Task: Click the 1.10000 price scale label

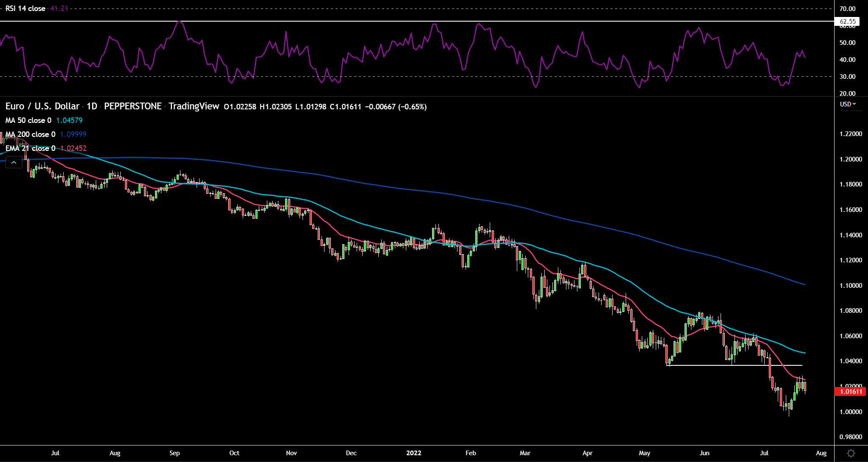Action: [x=851, y=286]
